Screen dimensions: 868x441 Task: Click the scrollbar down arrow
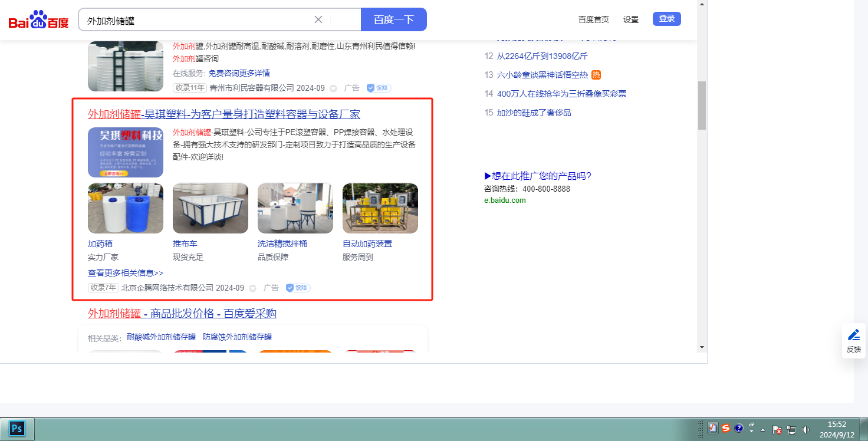[x=702, y=347]
